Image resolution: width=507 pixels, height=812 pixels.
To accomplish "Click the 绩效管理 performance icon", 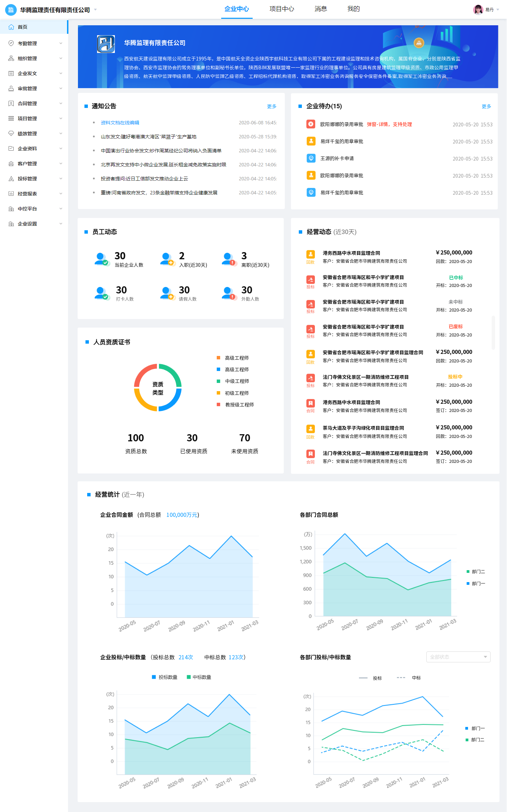I will [11, 134].
